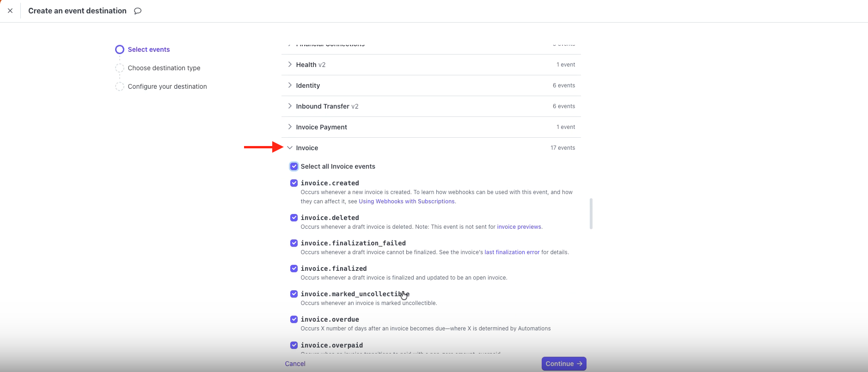Close the event destination dialog
Viewport: 868px width, 372px height.
coord(10,11)
